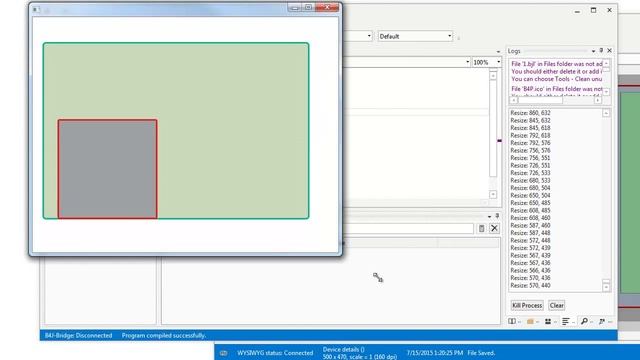
Task: Select log entry 'Resize: 566, 436'
Action: [530, 271]
